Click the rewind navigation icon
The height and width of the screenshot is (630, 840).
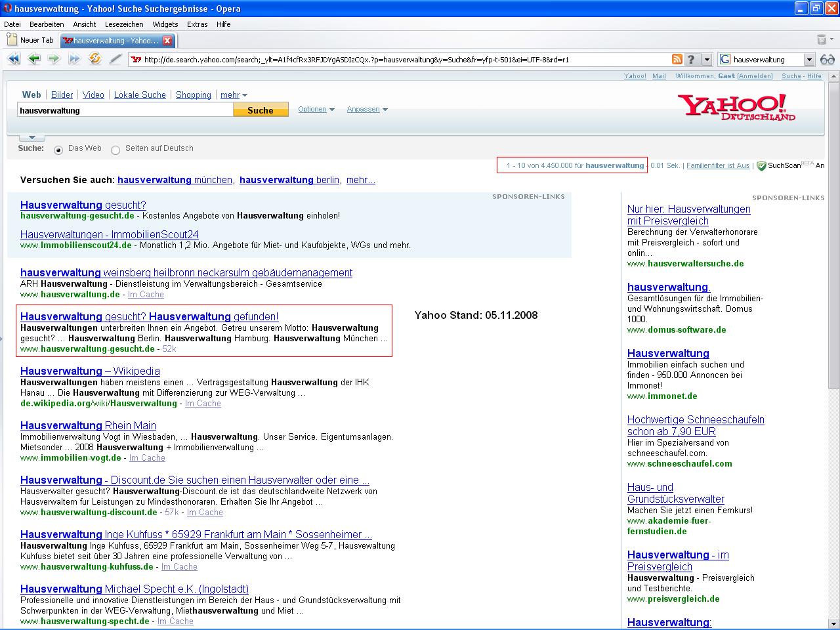click(13, 59)
